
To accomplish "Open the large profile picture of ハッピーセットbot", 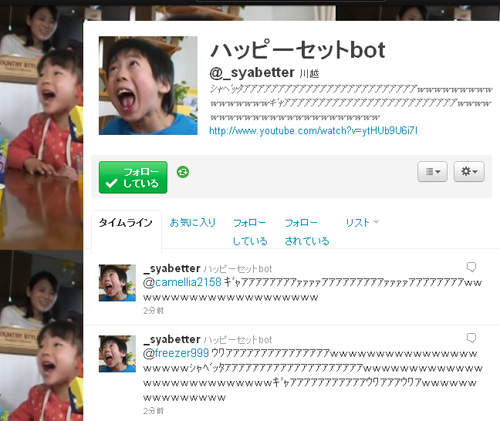I will tap(148, 85).
